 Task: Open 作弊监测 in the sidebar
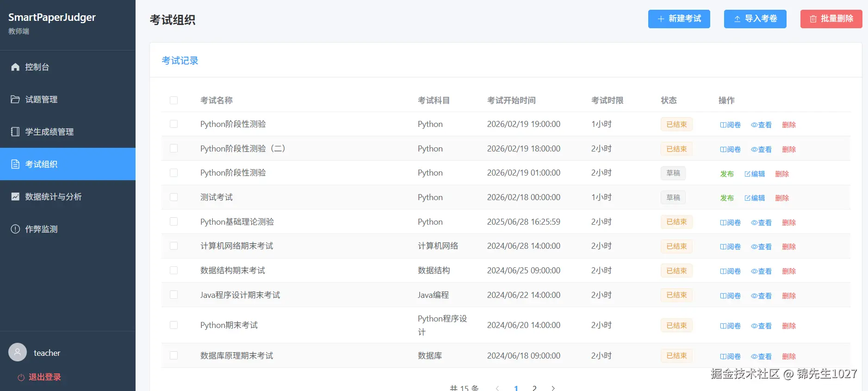[x=68, y=229]
